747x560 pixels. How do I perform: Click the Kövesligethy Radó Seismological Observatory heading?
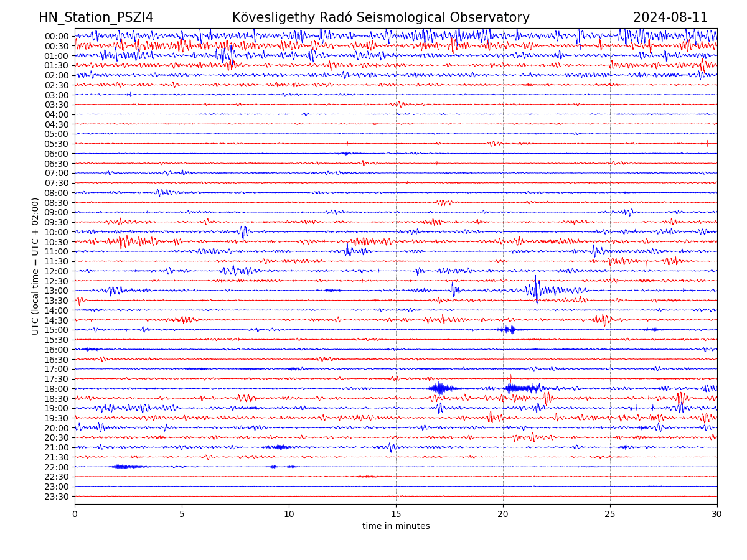coord(380,17)
